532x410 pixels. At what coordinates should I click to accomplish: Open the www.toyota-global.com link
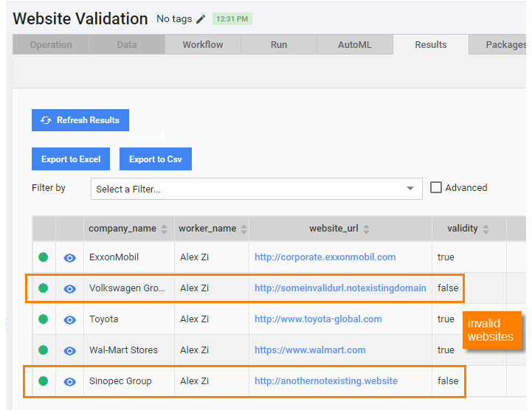(x=318, y=319)
